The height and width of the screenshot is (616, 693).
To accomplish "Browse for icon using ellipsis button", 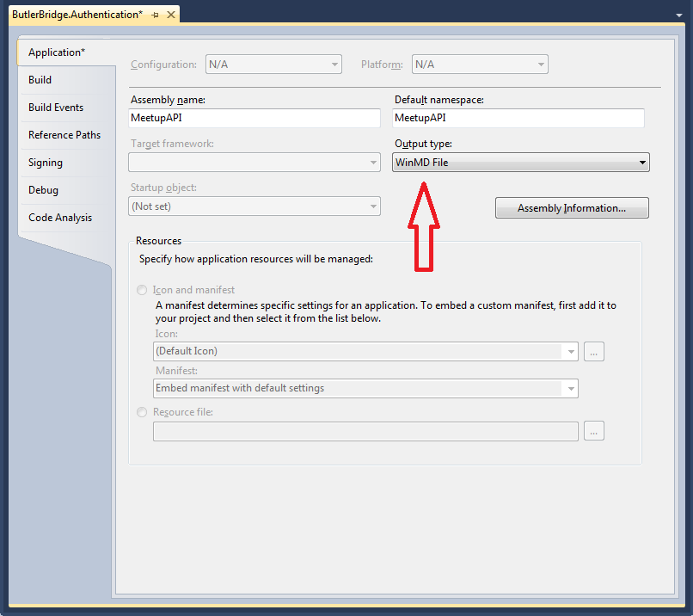I will tap(594, 352).
